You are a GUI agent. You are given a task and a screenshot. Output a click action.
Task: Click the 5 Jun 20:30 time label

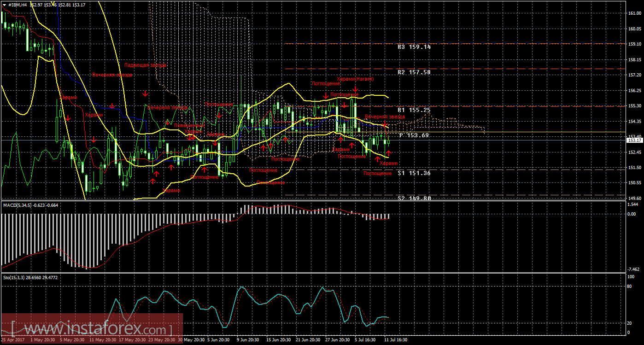pyautogui.click(x=218, y=340)
